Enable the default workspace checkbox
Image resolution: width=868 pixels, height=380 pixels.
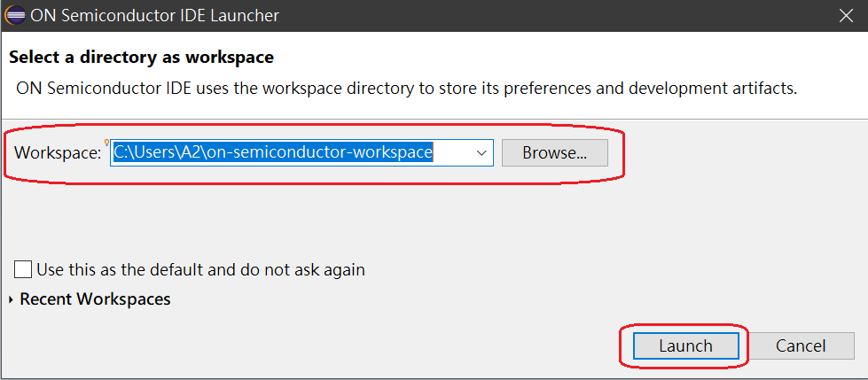[23, 269]
